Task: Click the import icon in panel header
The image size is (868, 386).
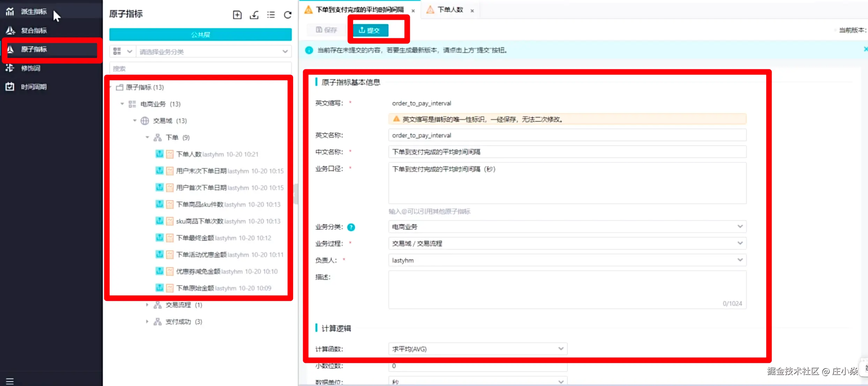Action: click(x=254, y=15)
